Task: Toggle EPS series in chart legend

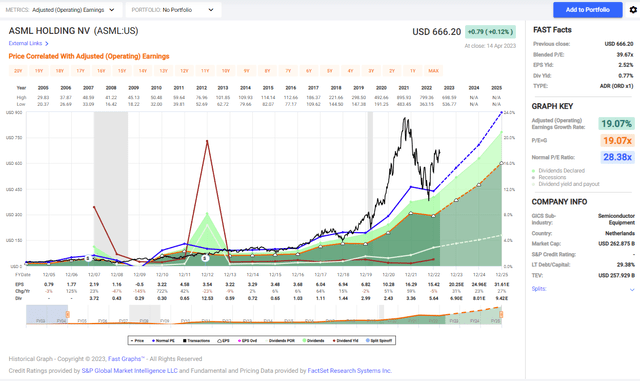Action: pos(223,341)
